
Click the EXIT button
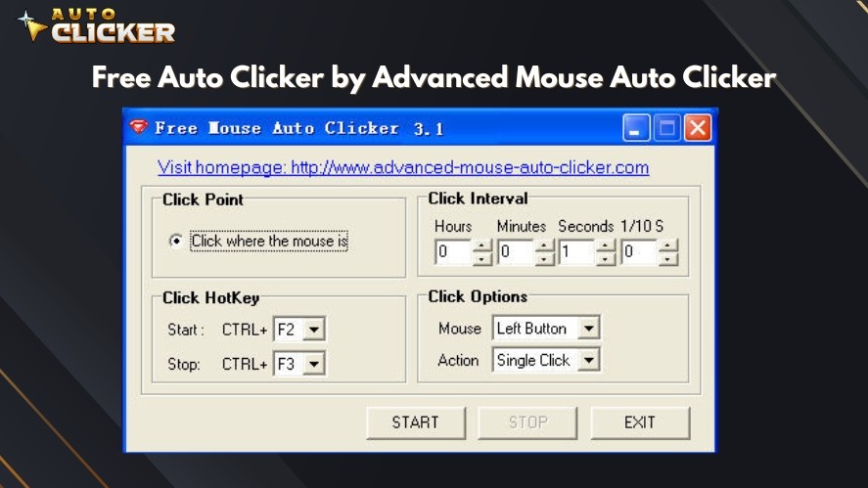641,422
